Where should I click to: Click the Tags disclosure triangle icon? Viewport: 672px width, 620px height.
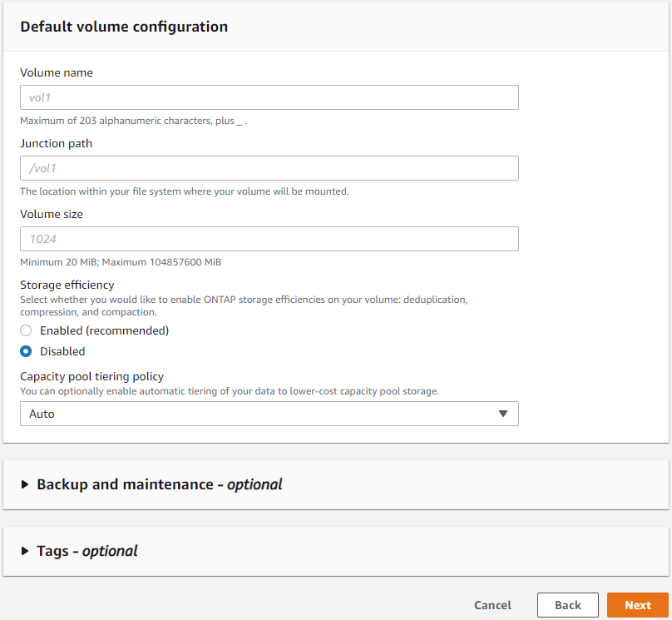tap(25, 551)
